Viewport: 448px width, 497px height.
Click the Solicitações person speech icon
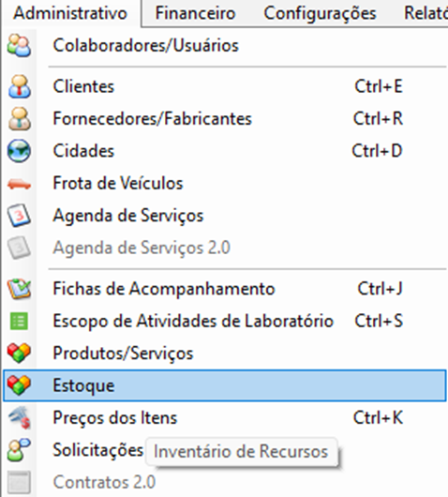click(19, 450)
